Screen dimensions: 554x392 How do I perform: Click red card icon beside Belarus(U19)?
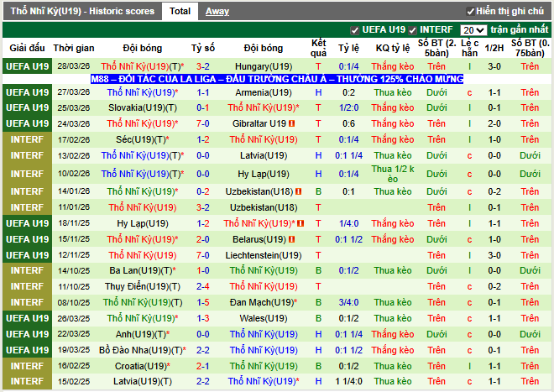pyautogui.click(x=290, y=239)
